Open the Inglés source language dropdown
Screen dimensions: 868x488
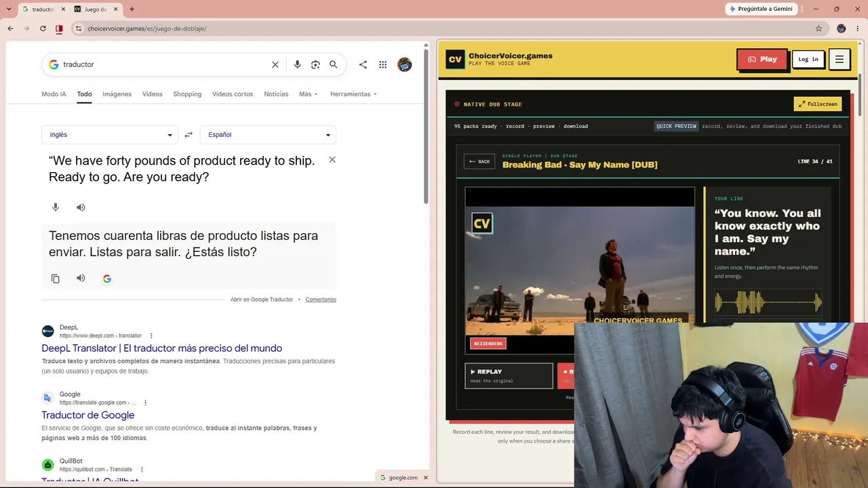pyautogui.click(x=110, y=135)
